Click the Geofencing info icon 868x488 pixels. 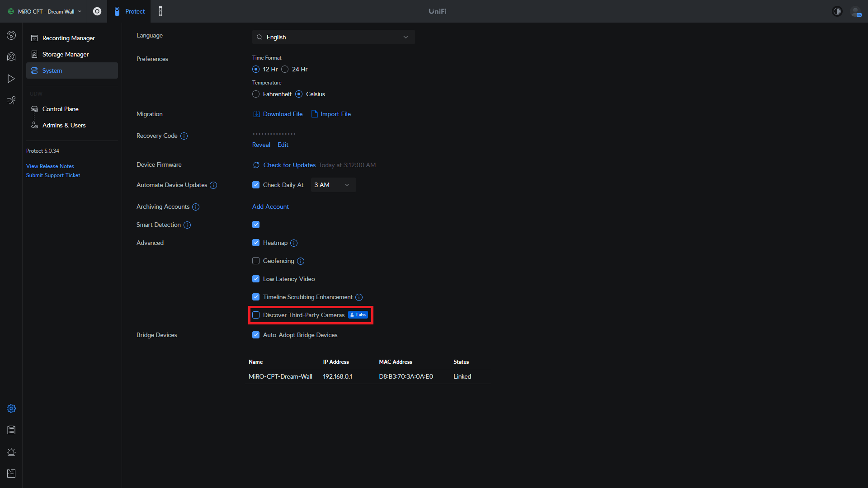point(301,261)
